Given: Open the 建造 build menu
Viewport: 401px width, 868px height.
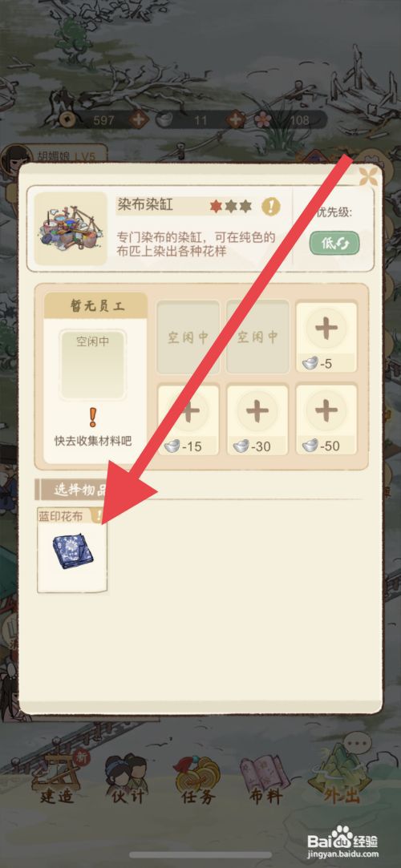Looking at the screenshot, I should [x=56, y=779].
